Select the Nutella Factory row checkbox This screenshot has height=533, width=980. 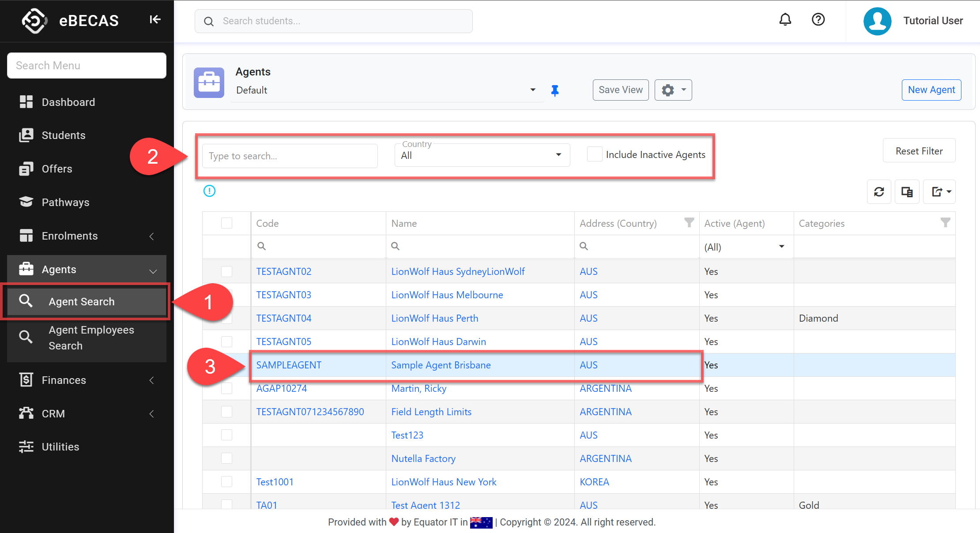(226, 458)
